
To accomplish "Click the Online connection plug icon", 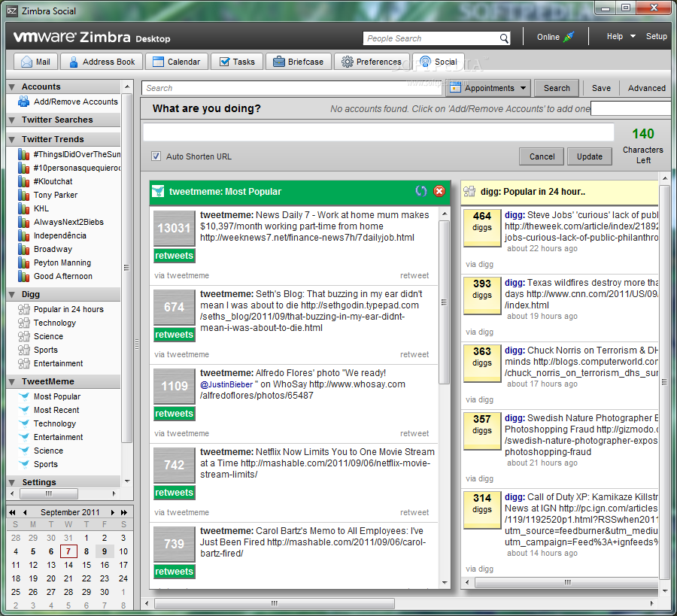I will 569,37.
